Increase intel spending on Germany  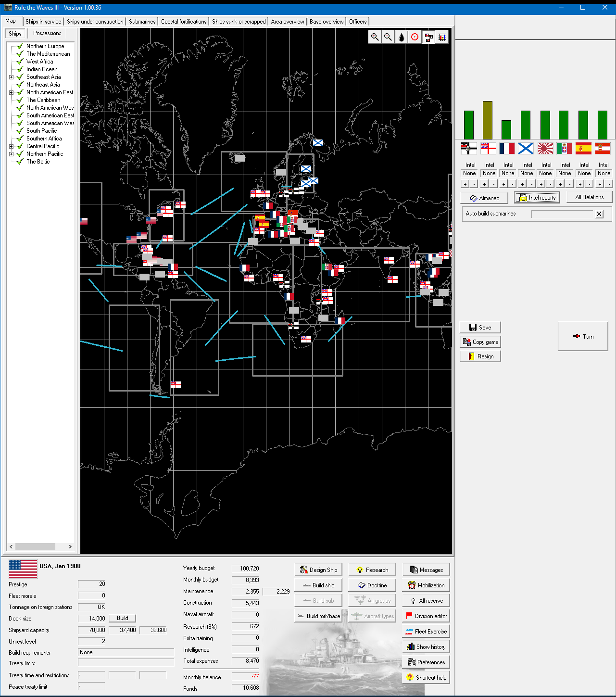click(465, 184)
